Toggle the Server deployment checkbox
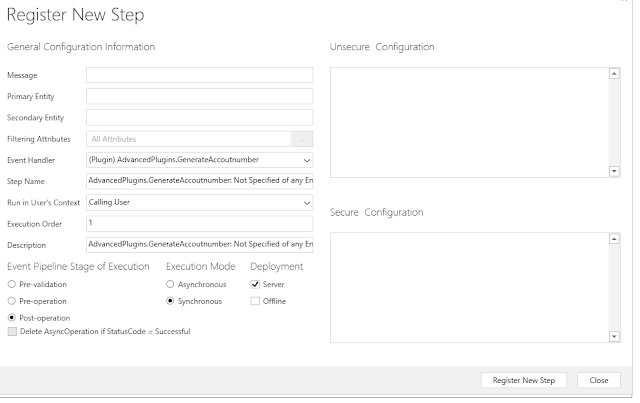 [x=255, y=285]
